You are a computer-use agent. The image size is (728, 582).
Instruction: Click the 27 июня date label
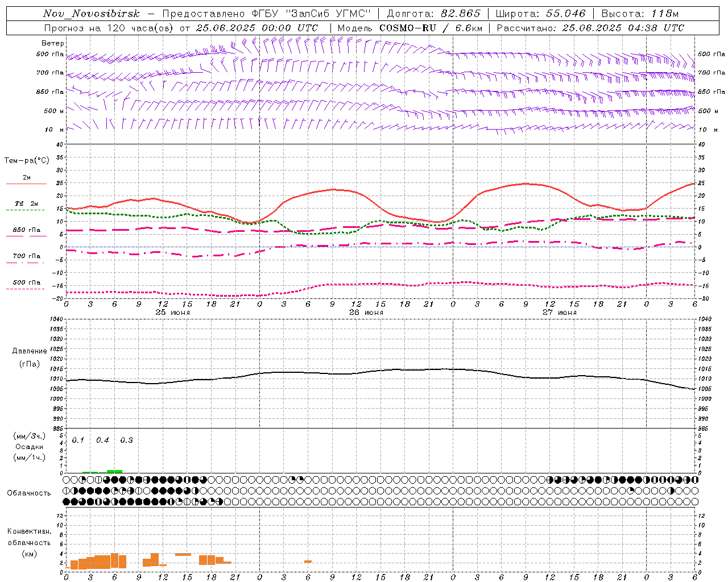pyautogui.click(x=560, y=312)
